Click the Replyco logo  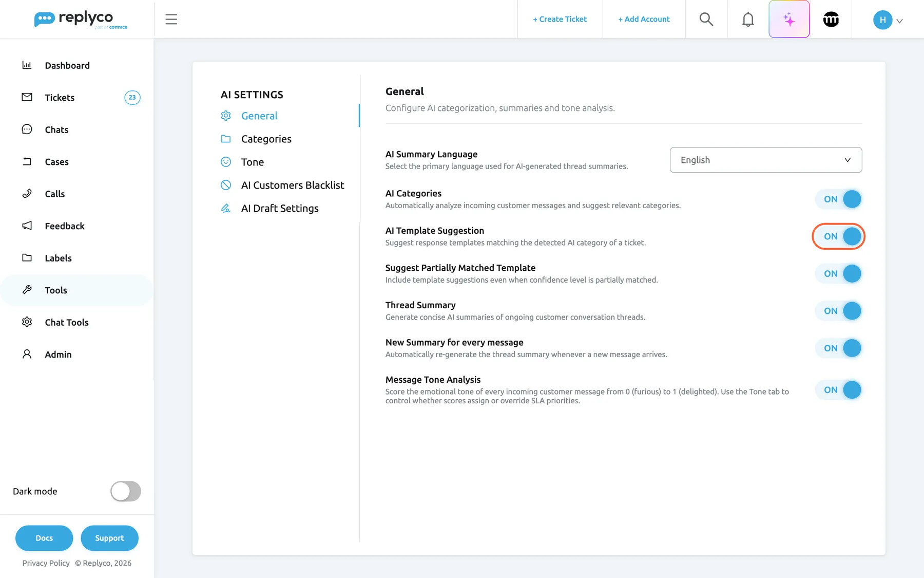pos(81,20)
